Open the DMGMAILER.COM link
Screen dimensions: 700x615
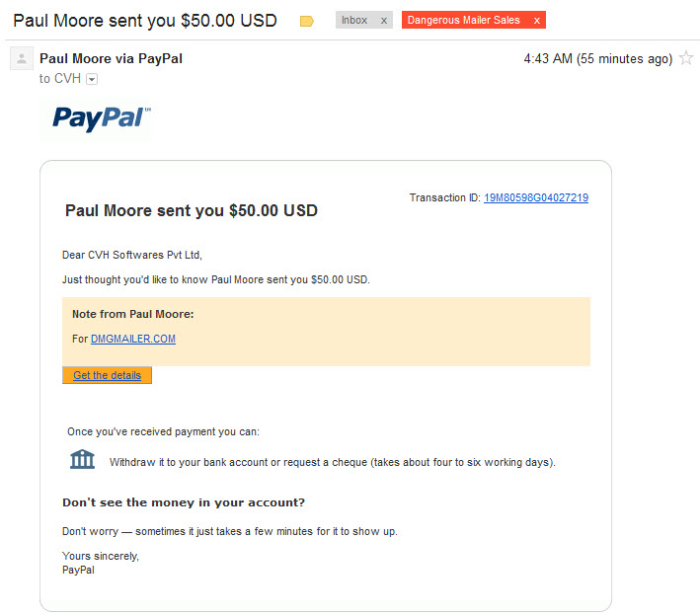click(x=133, y=339)
